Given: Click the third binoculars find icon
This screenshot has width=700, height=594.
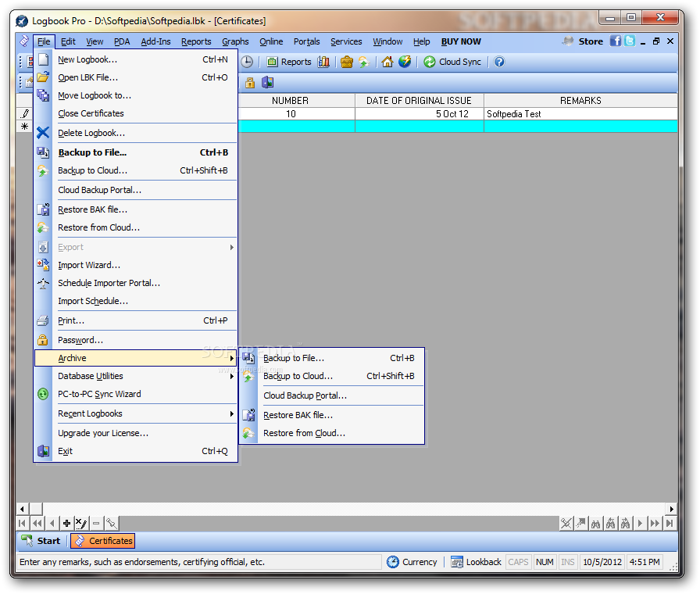Looking at the screenshot, I should pos(626,523).
